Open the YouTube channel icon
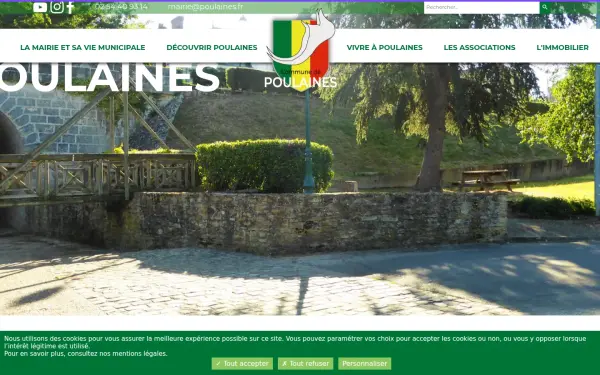The image size is (600, 375). [x=40, y=7]
